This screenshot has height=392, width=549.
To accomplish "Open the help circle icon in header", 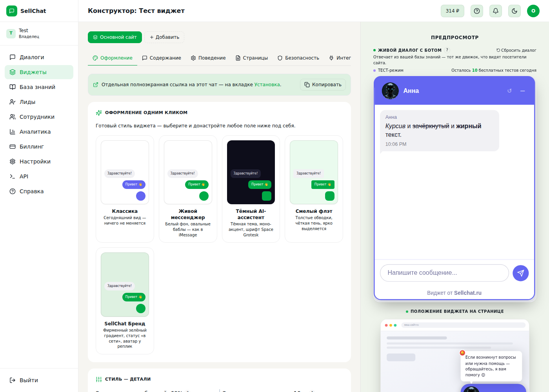I will pos(477,11).
